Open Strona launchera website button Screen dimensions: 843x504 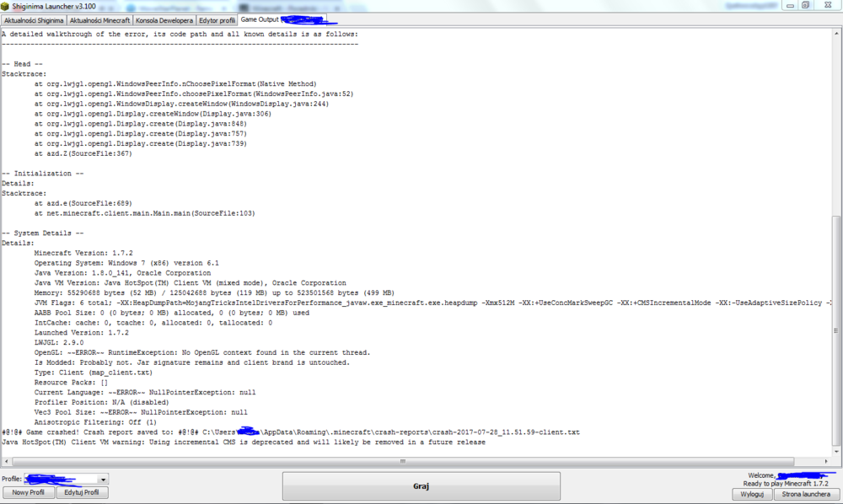tap(806, 494)
